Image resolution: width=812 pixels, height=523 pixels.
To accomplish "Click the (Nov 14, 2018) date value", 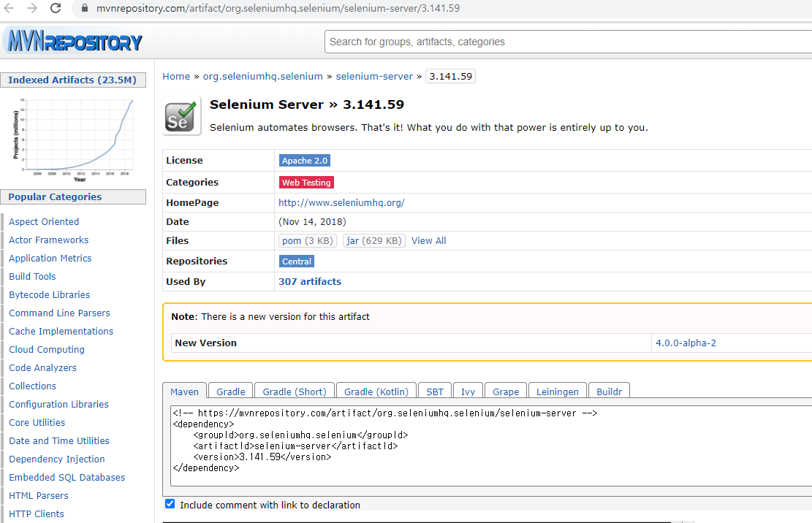I will tap(312, 221).
